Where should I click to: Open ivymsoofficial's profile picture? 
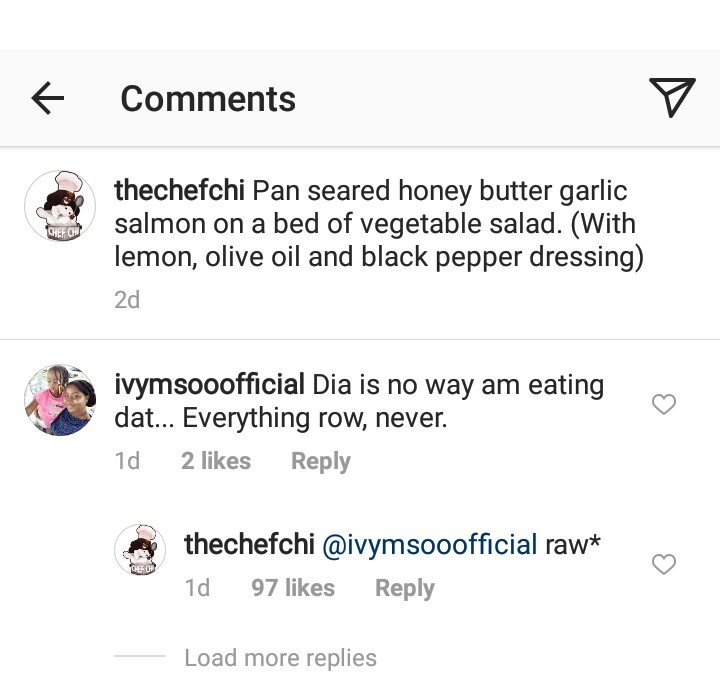point(59,400)
